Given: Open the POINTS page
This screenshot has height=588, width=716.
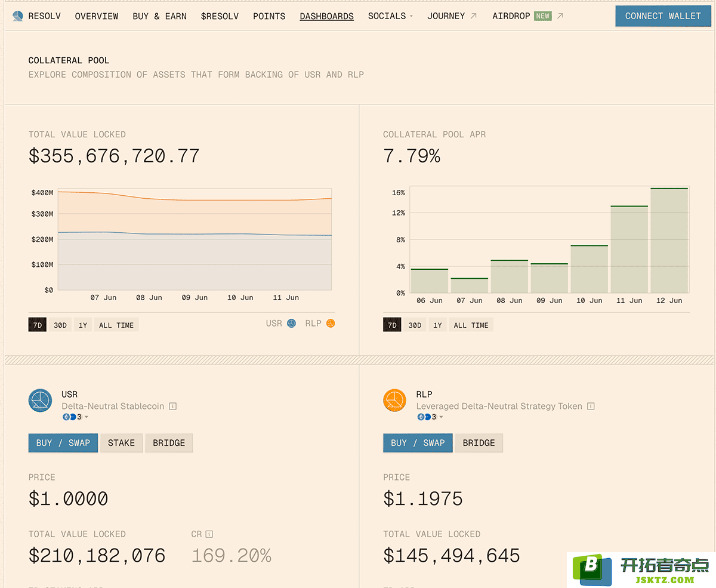Looking at the screenshot, I should (269, 16).
